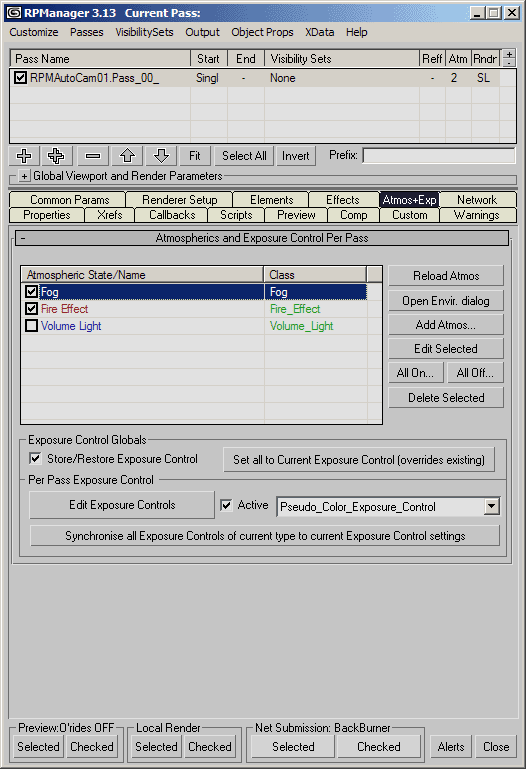Move pass up with the up arrow icon
526x769 pixels.
pos(127,156)
